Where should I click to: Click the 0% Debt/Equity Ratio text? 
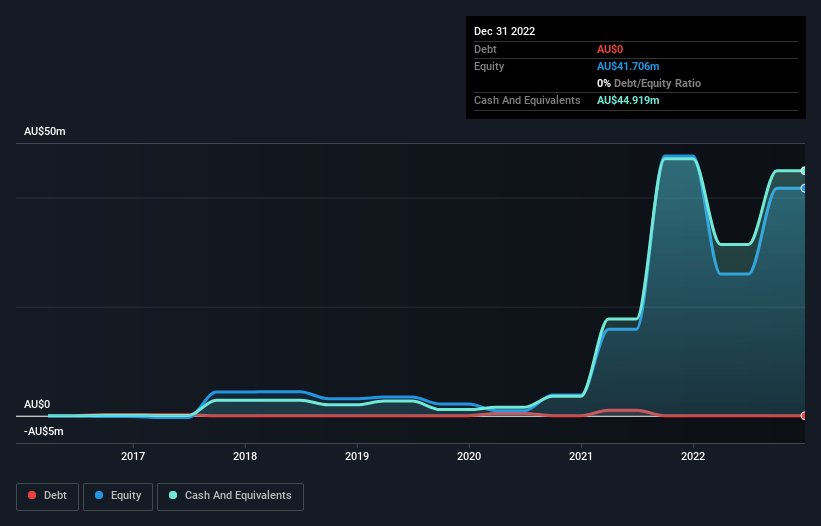point(649,83)
